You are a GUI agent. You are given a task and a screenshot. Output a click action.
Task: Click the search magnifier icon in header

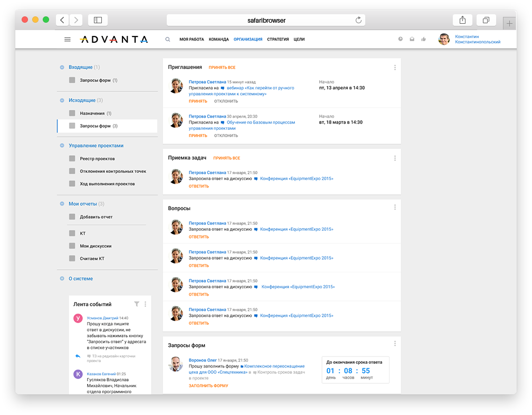click(x=168, y=40)
